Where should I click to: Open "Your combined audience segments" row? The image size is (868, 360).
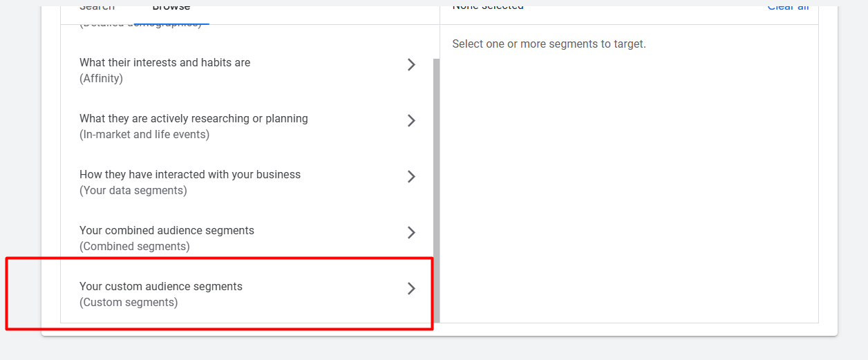(x=167, y=231)
